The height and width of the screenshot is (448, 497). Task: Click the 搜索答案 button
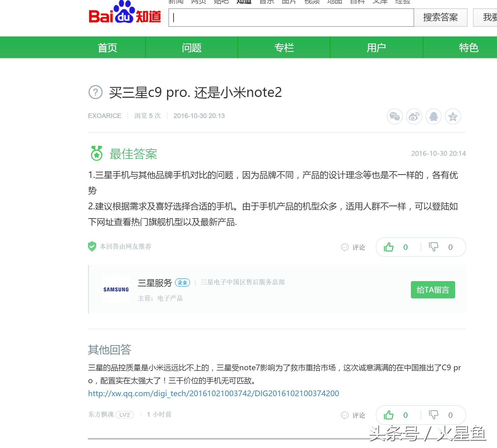coord(441,18)
